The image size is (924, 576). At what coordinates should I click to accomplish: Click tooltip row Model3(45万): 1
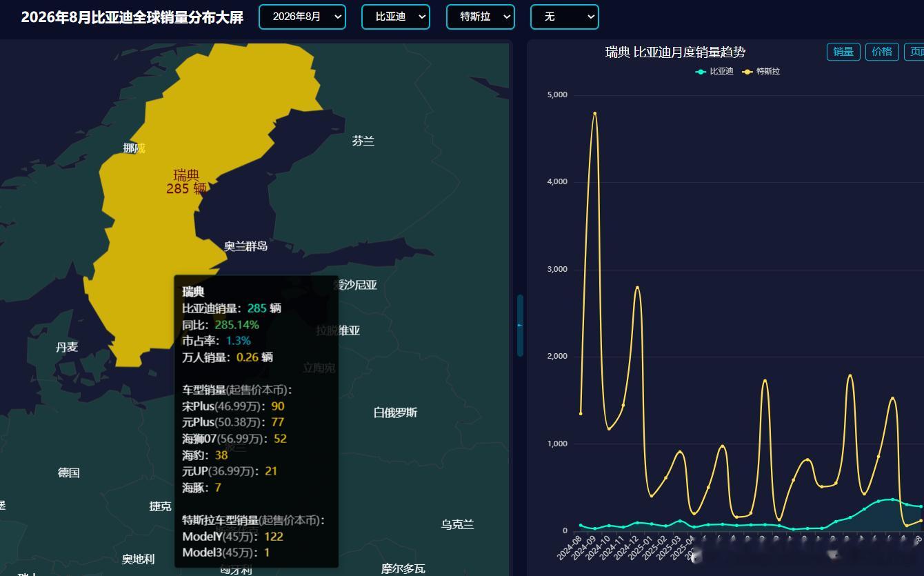click(x=226, y=553)
